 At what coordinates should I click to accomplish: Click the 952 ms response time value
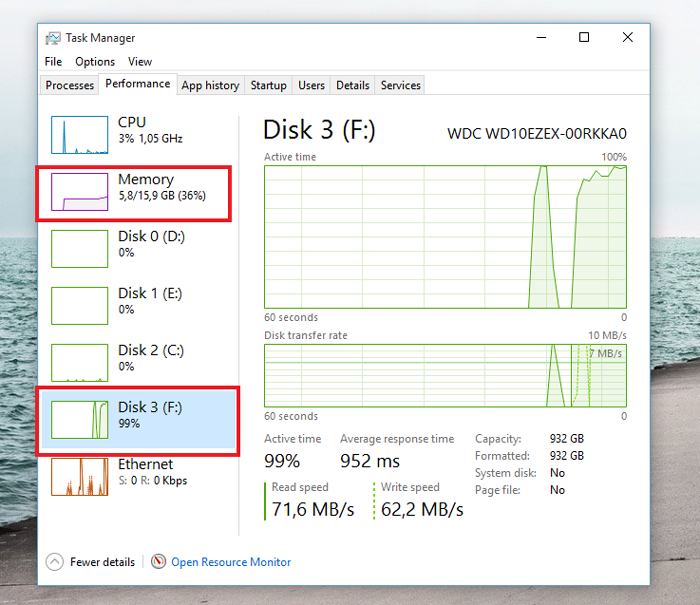pyautogui.click(x=370, y=461)
